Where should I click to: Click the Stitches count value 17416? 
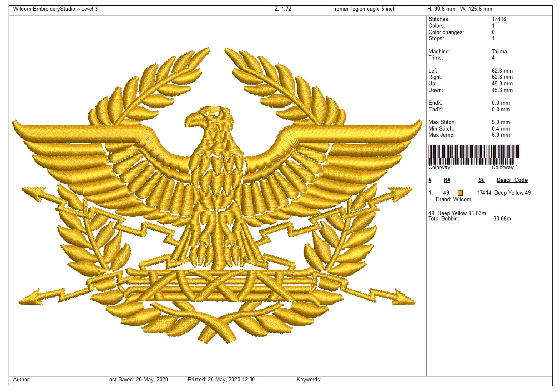tap(499, 19)
